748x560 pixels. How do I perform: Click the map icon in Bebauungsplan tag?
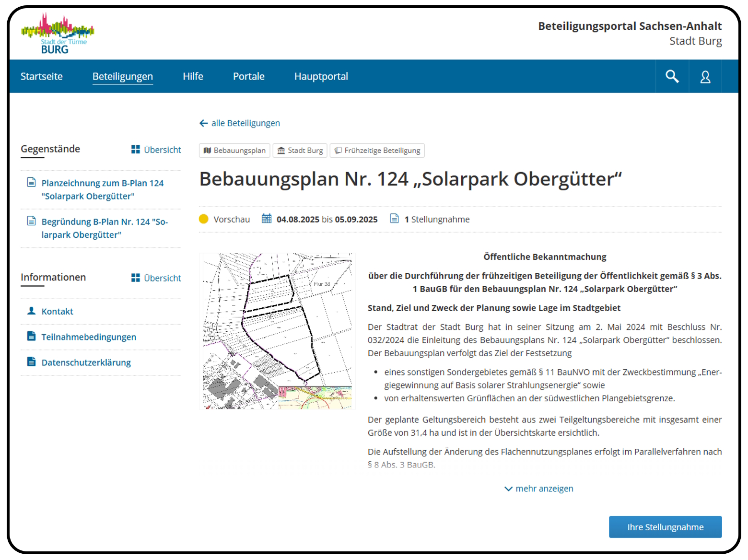pyautogui.click(x=207, y=151)
